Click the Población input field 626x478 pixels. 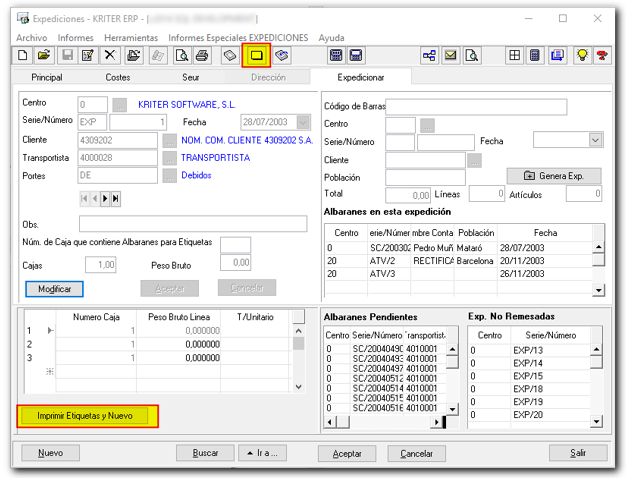(x=425, y=177)
